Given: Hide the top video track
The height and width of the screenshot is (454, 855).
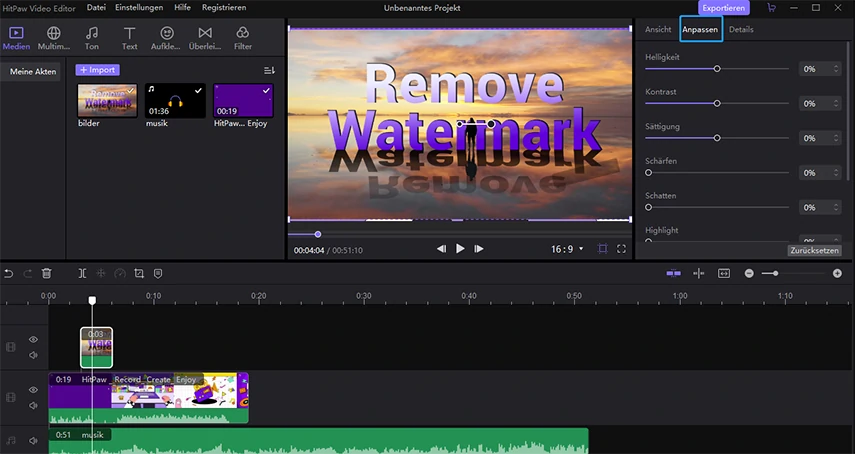Looking at the screenshot, I should click(33, 340).
